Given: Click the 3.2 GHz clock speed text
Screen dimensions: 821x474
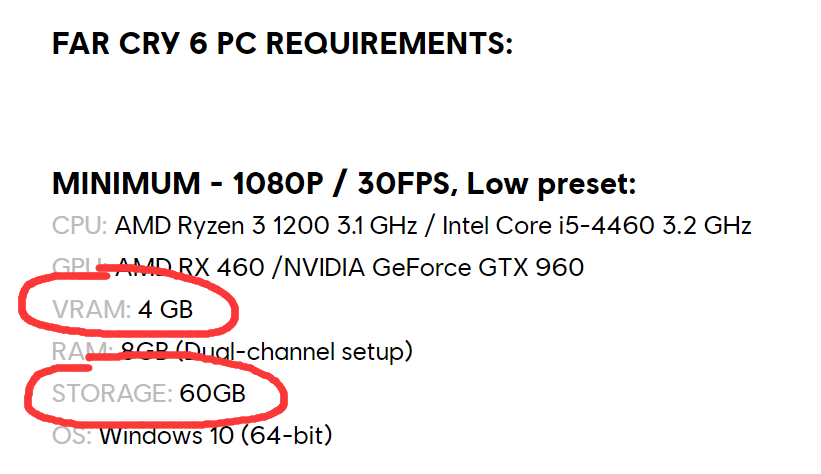Looking at the screenshot, I should pos(707,226).
